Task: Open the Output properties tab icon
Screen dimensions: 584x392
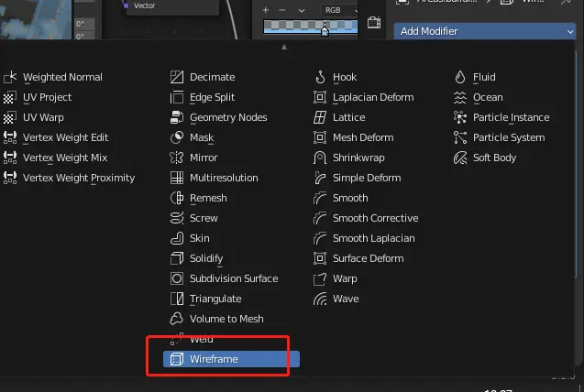Action: tap(374, 23)
